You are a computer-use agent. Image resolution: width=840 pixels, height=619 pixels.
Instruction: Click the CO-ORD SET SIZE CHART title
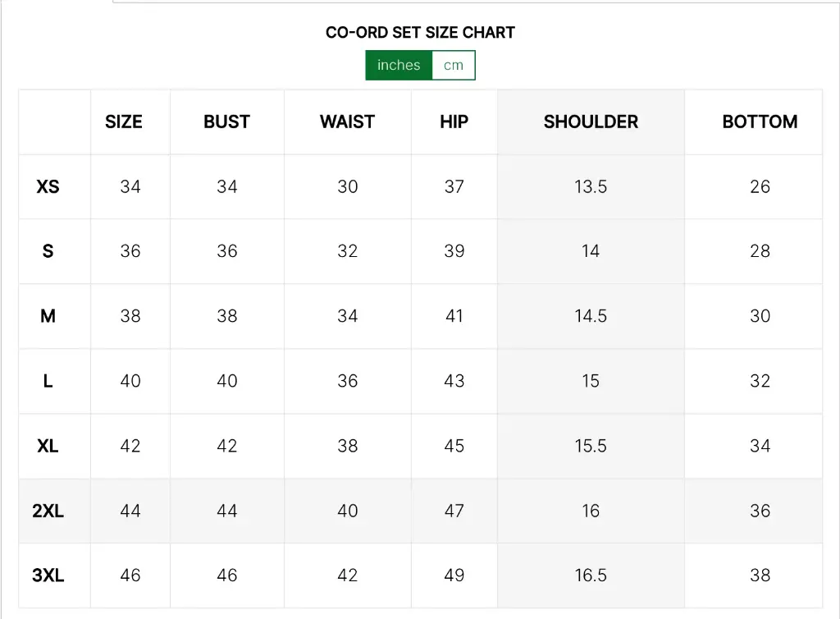[x=420, y=33]
